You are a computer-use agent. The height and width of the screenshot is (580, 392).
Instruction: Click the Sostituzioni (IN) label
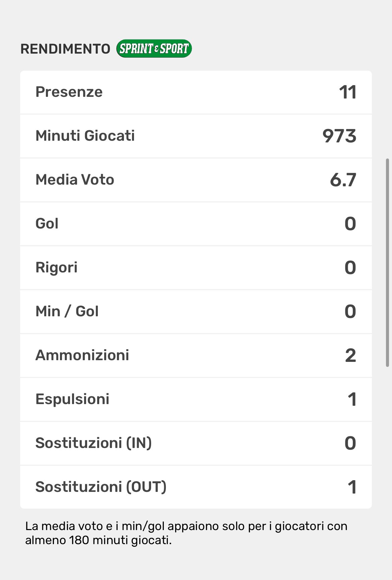(93, 443)
